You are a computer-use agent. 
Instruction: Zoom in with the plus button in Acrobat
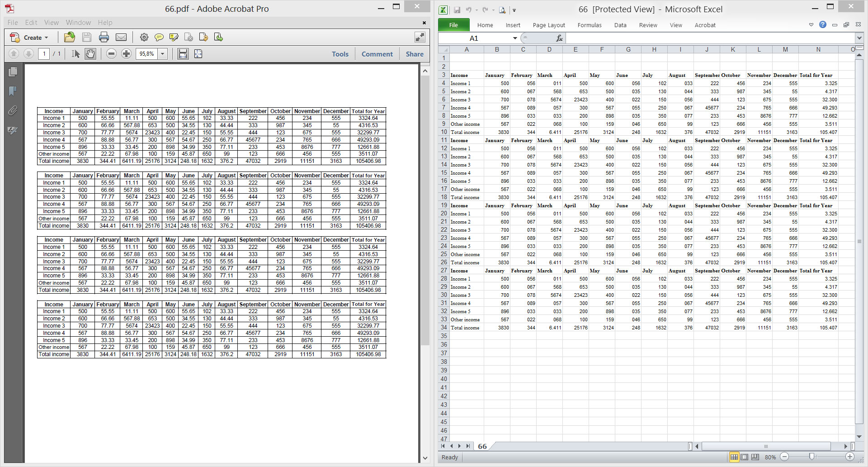click(x=126, y=54)
